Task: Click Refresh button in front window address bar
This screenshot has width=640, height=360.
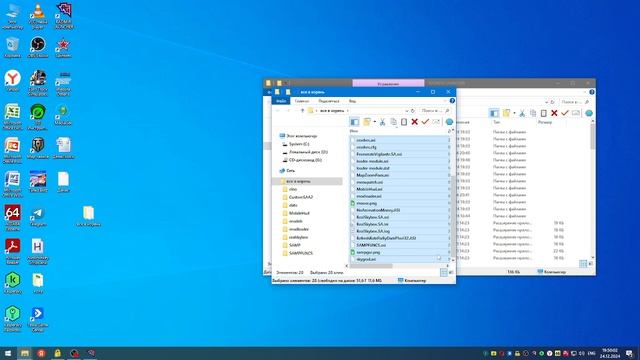Action: tap(413, 111)
